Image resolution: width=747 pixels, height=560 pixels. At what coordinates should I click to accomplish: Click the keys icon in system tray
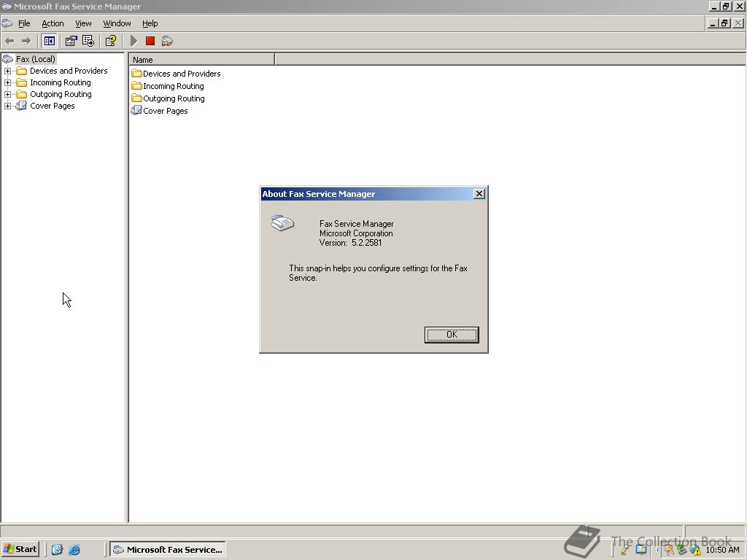[x=669, y=551]
